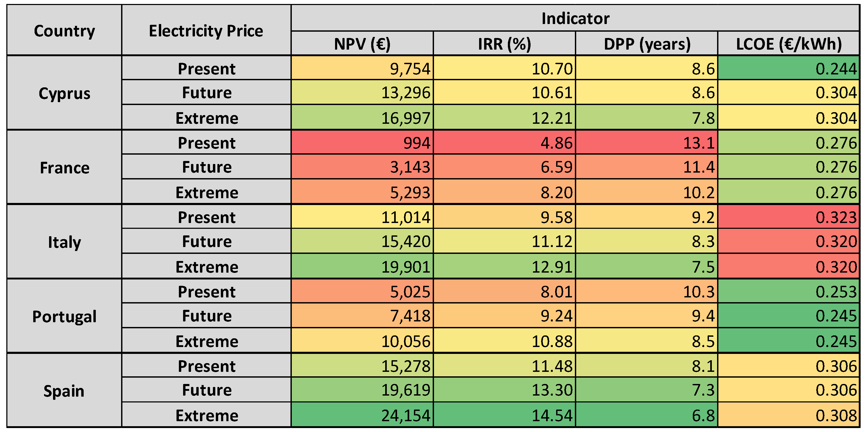
Task: Click the Indicator header cell
Action: pos(575,18)
